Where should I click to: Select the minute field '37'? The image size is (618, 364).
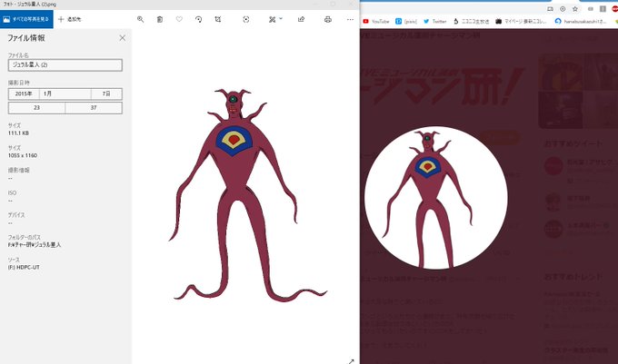click(94, 108)
